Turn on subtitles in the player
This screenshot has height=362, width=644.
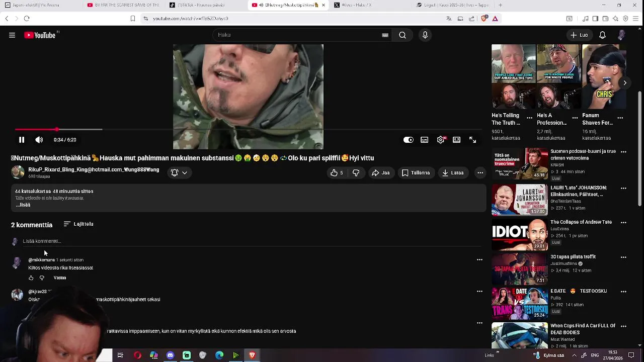pos(425,140)
